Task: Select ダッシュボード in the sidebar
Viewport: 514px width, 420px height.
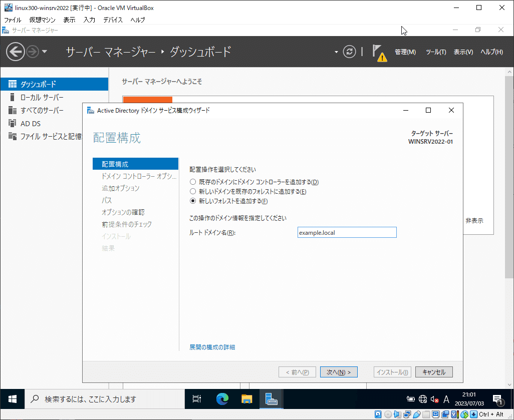Action: (54, 84)
